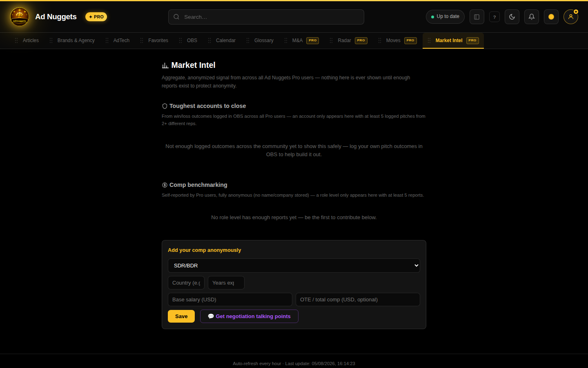Open notifications bell icon
588x368 pixels.
click(x=532, y=17)
